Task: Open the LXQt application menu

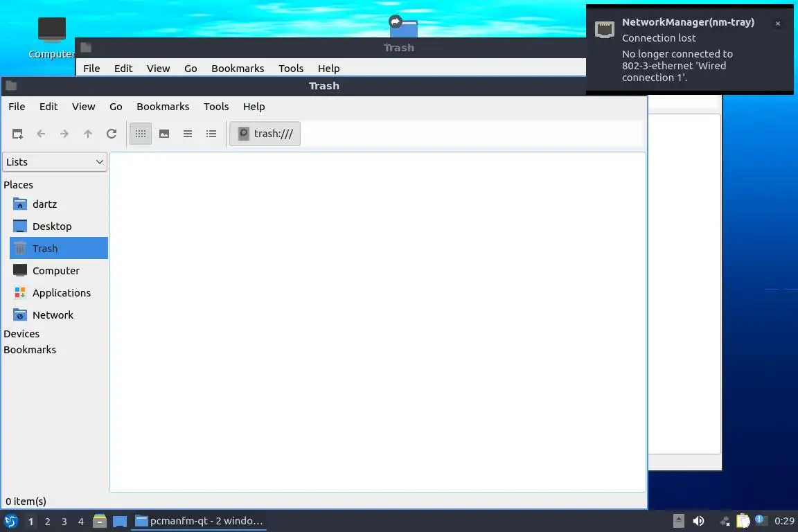Action: point(10,521)
